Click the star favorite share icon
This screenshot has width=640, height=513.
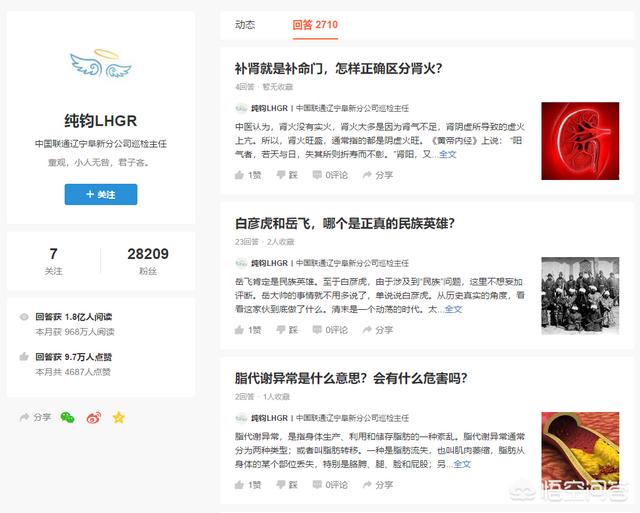click(118, 417)
